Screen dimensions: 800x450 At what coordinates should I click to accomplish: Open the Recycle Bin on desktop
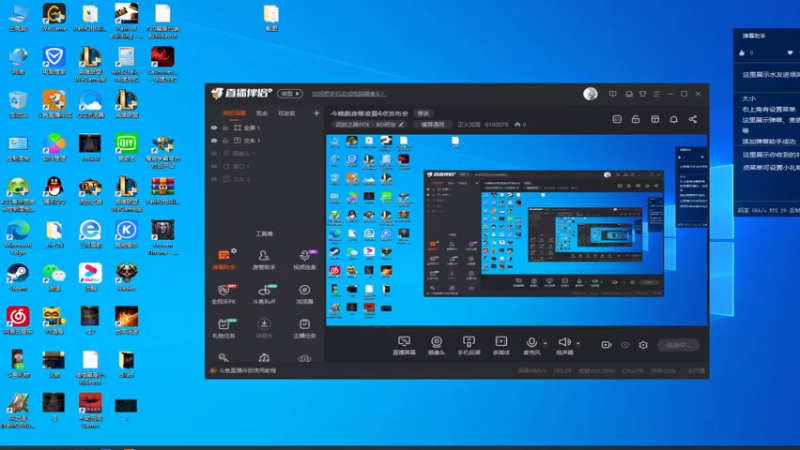click(18, 104)
